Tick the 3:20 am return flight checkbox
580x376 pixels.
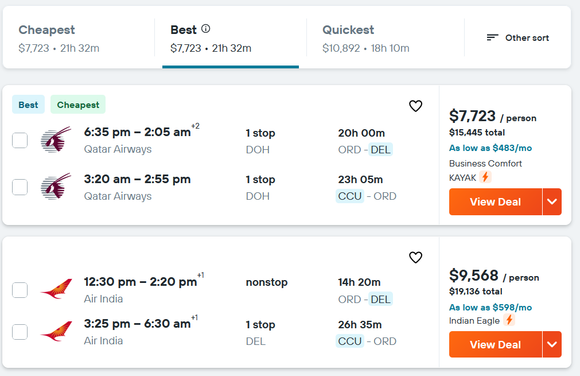pyautogui.click(x=20, y=187)
